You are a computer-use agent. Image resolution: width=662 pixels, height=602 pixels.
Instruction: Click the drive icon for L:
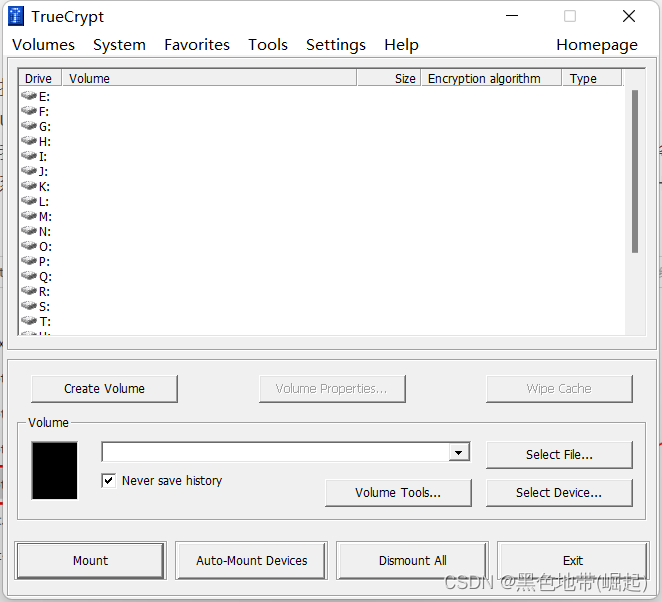pos(29,201)
